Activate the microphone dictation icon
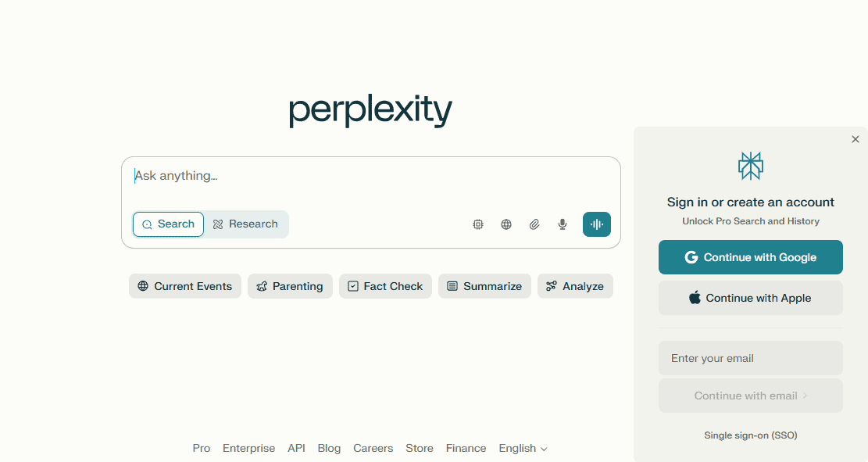The width and height of the screenshot is (868, 462). 563,224
